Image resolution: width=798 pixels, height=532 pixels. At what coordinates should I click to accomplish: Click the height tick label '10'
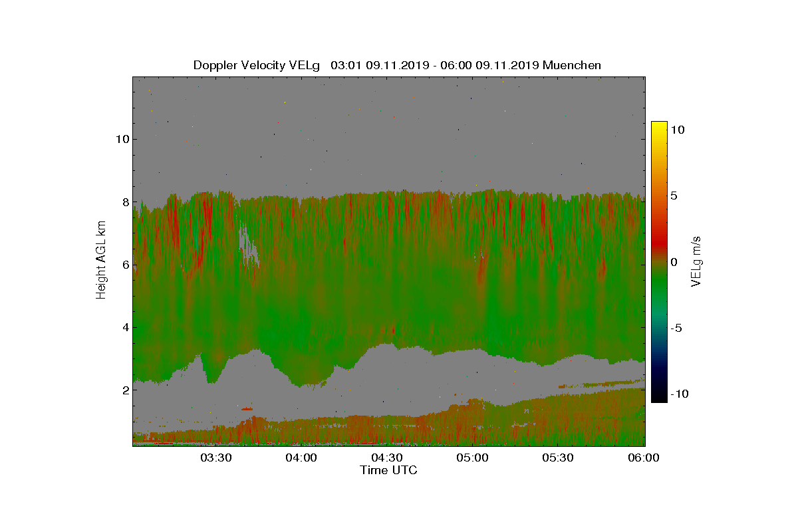pyautogui.click(x=121, y=139)
